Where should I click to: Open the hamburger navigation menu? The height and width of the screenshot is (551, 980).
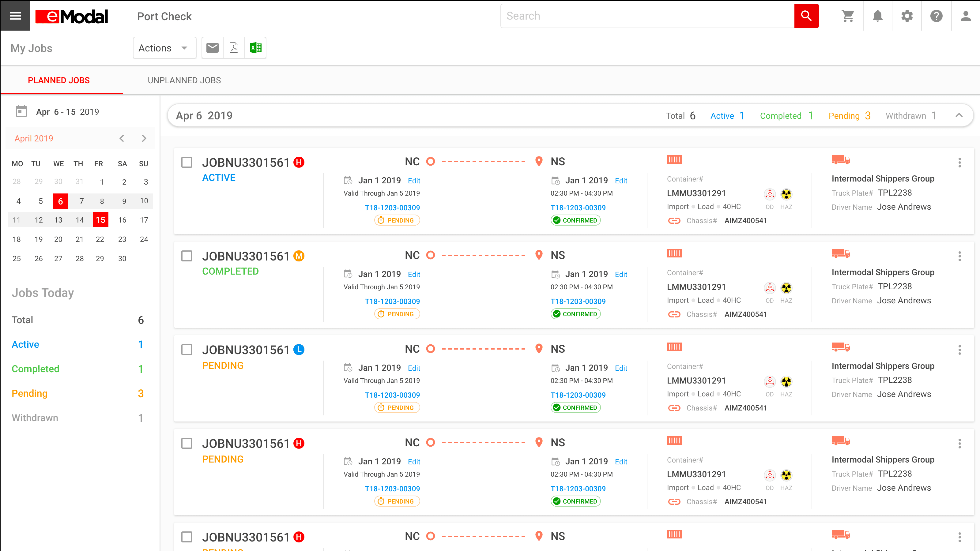coord(15,16)
